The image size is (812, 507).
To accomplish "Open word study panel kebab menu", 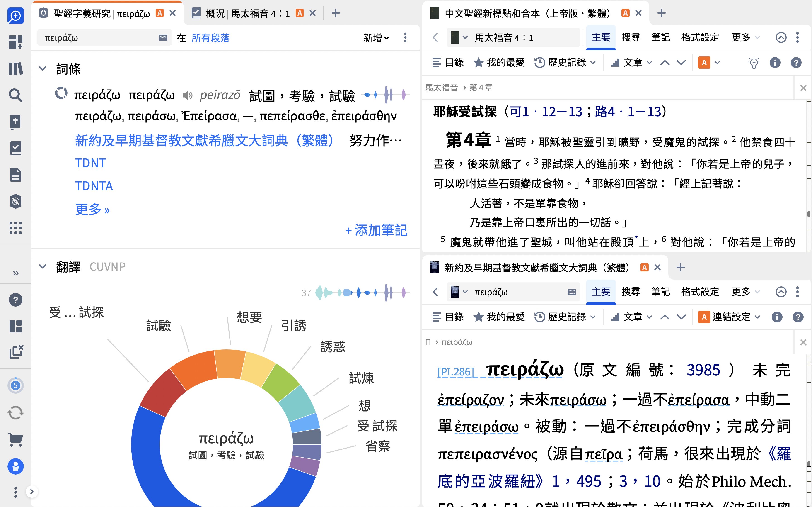I will 405,38.
